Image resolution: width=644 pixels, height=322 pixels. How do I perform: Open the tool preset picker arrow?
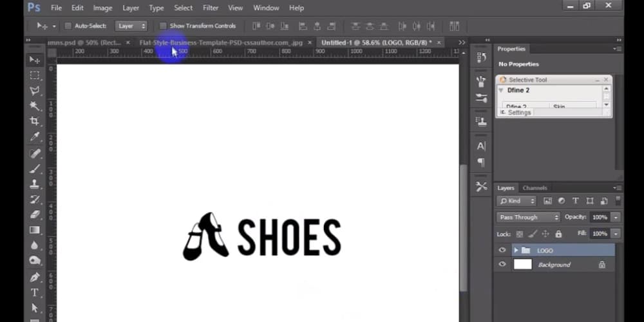(x=54, y=26)
